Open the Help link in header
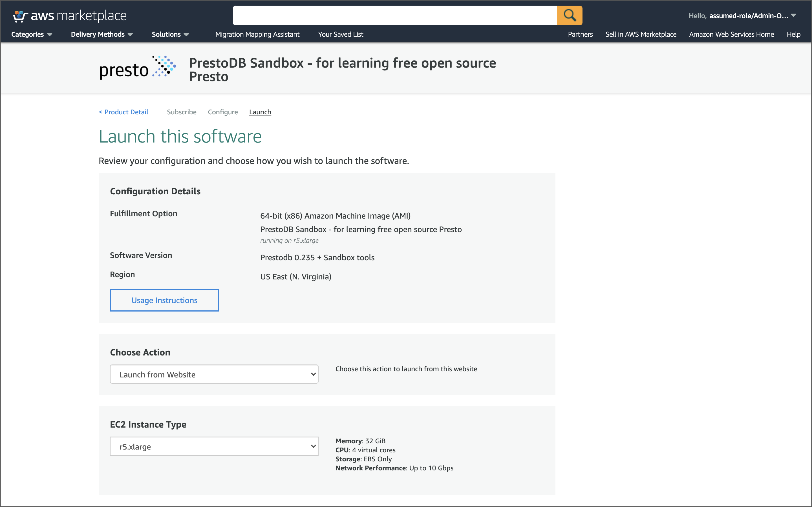812x507 pixels. coord(794,34)
